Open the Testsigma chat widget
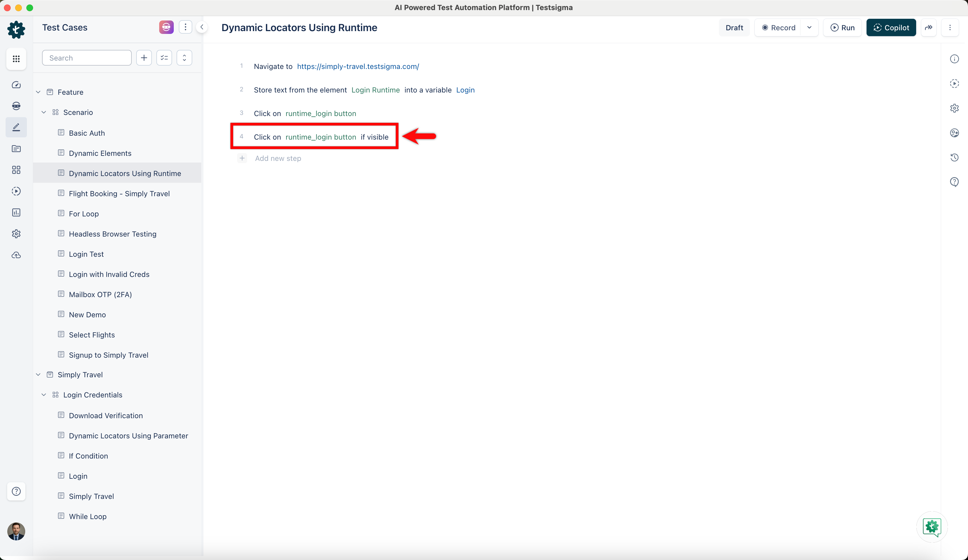The image size is (968, 560). (932, 527)
